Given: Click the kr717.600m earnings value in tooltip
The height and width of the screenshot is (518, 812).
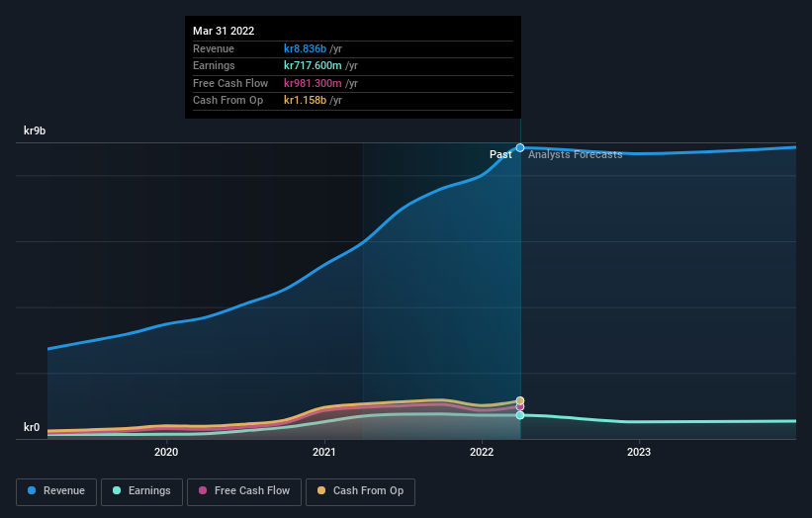Looking at the screenshot, I should 312,66.
